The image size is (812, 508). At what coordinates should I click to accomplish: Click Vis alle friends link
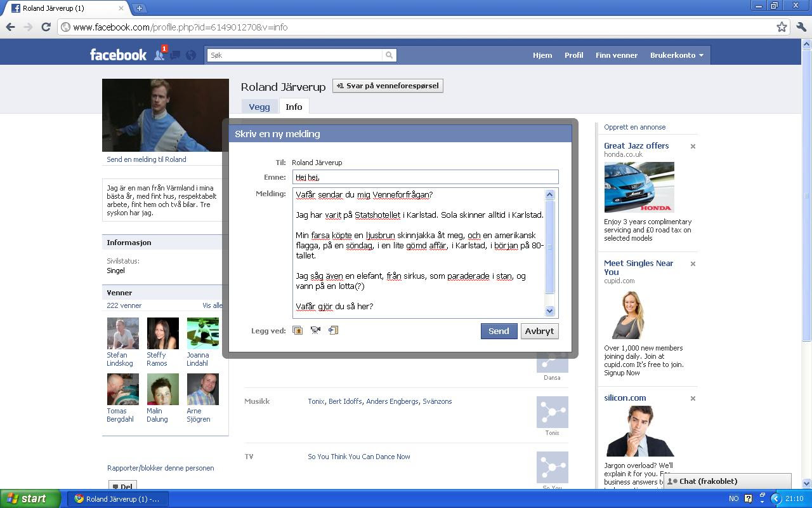(213, 305)
